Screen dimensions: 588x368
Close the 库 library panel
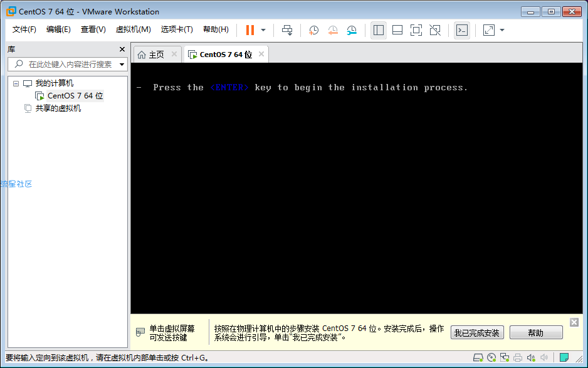click(x=122, y=49)
